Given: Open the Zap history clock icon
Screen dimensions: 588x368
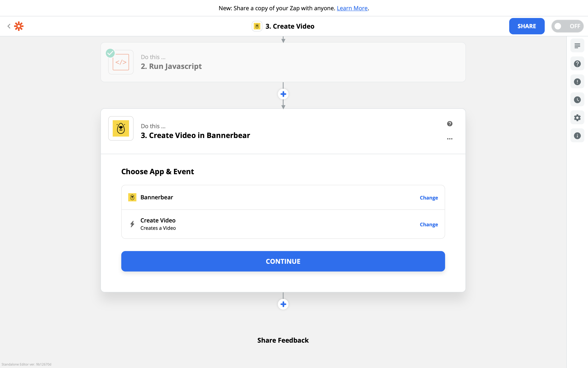Looking at the screenshot, I should [577, 100].
